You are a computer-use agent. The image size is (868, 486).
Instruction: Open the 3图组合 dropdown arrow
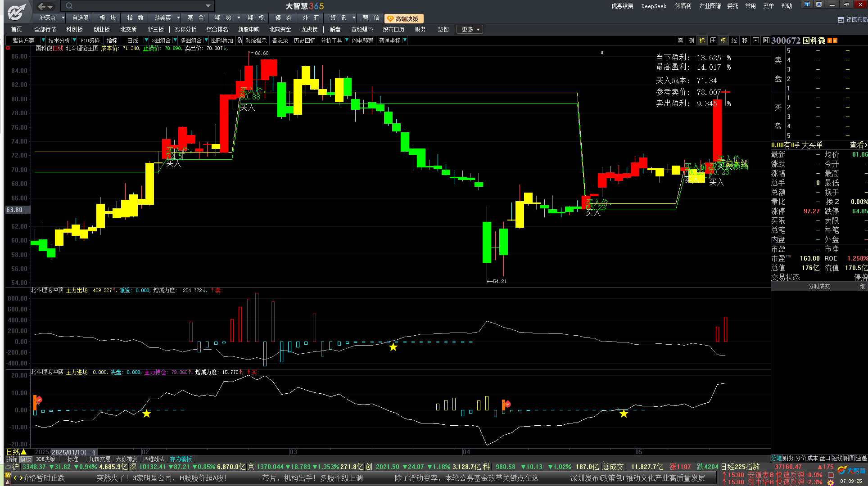pos(175,40)
